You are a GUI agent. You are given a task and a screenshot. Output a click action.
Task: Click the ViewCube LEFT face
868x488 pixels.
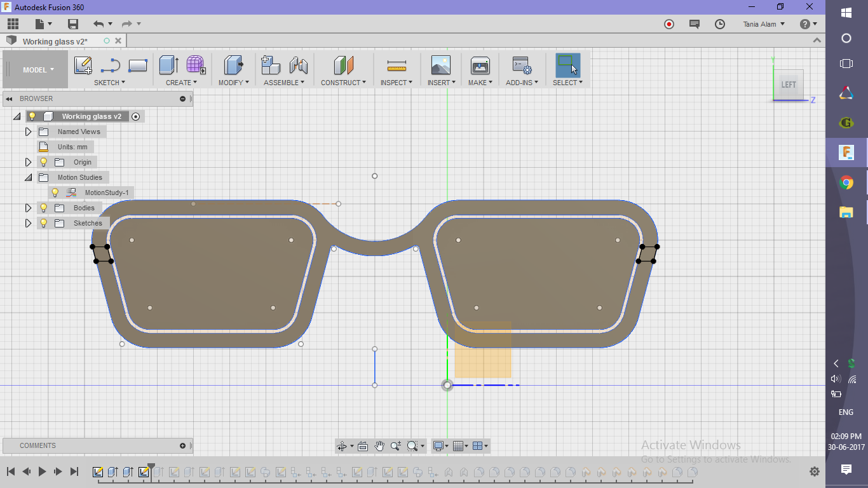[789, 85]
